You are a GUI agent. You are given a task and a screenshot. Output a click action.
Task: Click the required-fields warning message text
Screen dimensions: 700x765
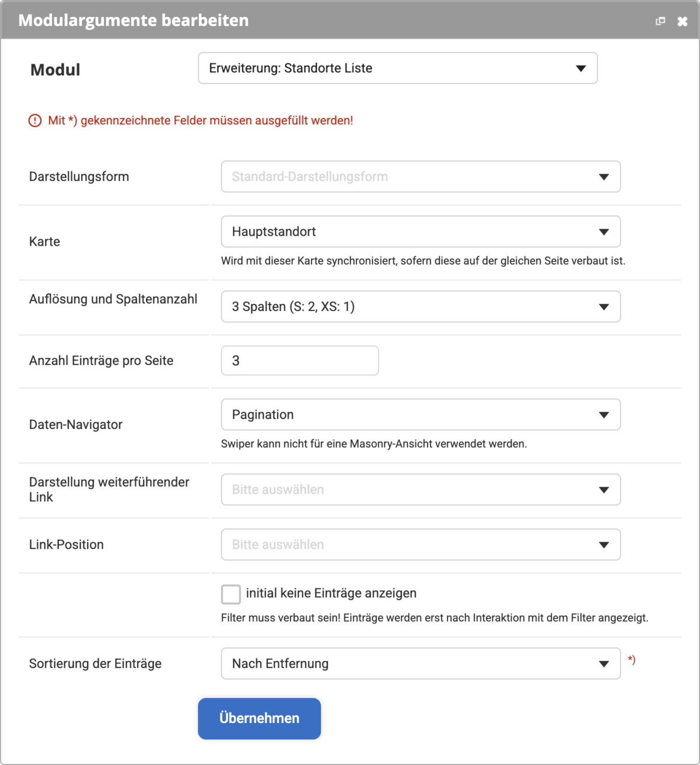[201, 121]
